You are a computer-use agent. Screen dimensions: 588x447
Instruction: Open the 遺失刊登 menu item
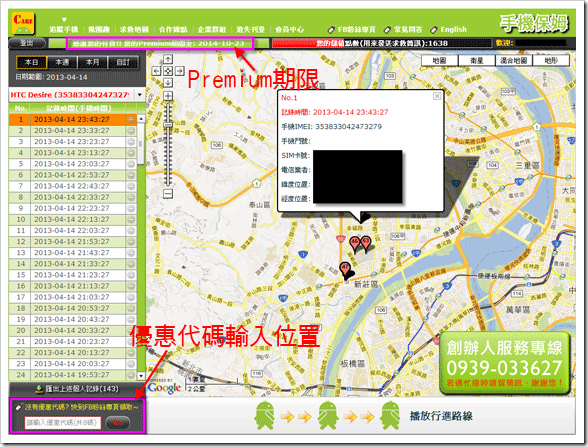[x=250, y=30]
